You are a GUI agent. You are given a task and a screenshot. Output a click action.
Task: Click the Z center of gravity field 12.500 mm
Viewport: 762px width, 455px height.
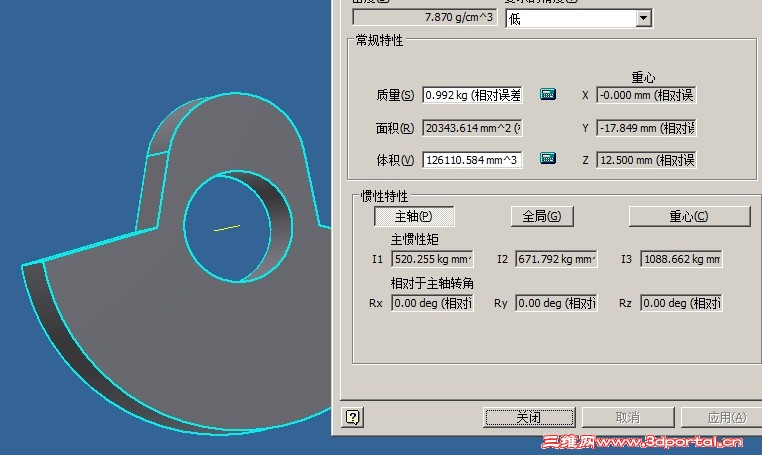[x=646, y=160]
